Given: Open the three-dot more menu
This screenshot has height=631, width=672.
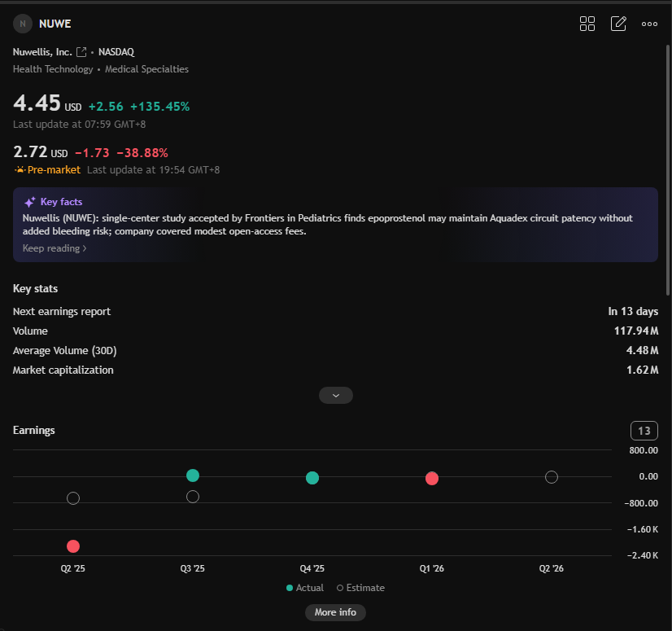Looking at the screenshot, I should [649, 24].
